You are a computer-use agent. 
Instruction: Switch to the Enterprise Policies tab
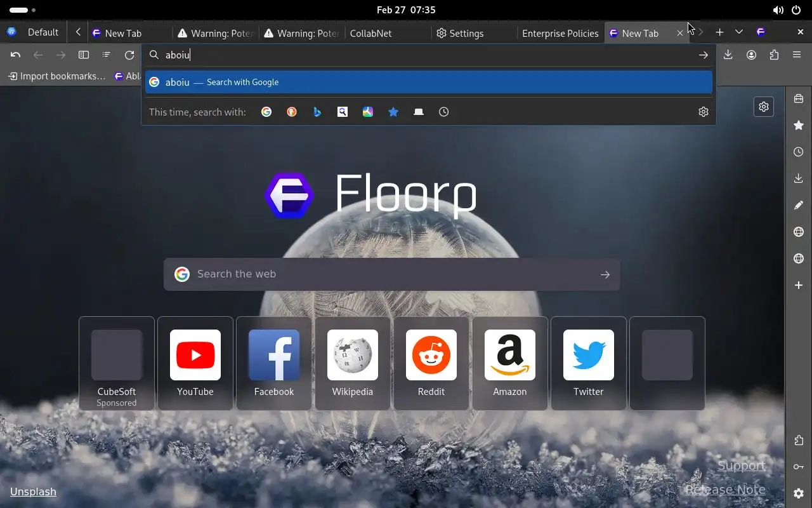coord(560,33)
